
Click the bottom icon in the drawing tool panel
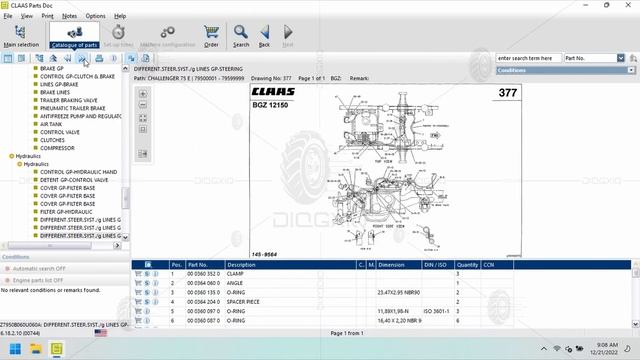143,154
